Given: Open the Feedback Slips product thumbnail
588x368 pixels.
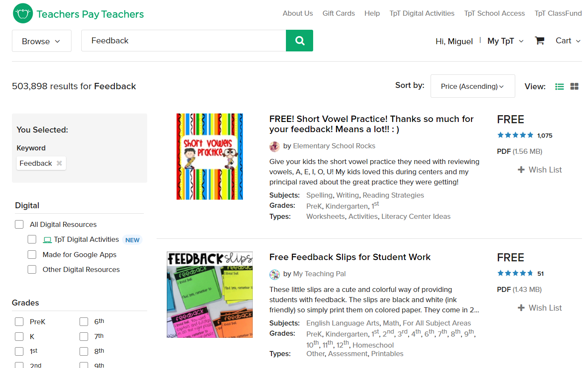Looking at the screenshot, I should tap(210, 295).
